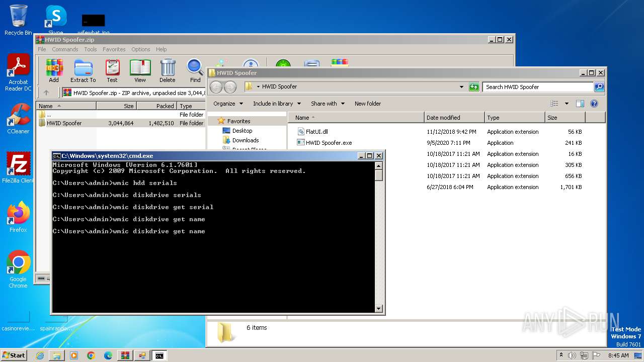This screenshot has width=644, height=362.
Task: Select the parent '..' folder row in WinRAR
Action: click(x=121, y=115)
